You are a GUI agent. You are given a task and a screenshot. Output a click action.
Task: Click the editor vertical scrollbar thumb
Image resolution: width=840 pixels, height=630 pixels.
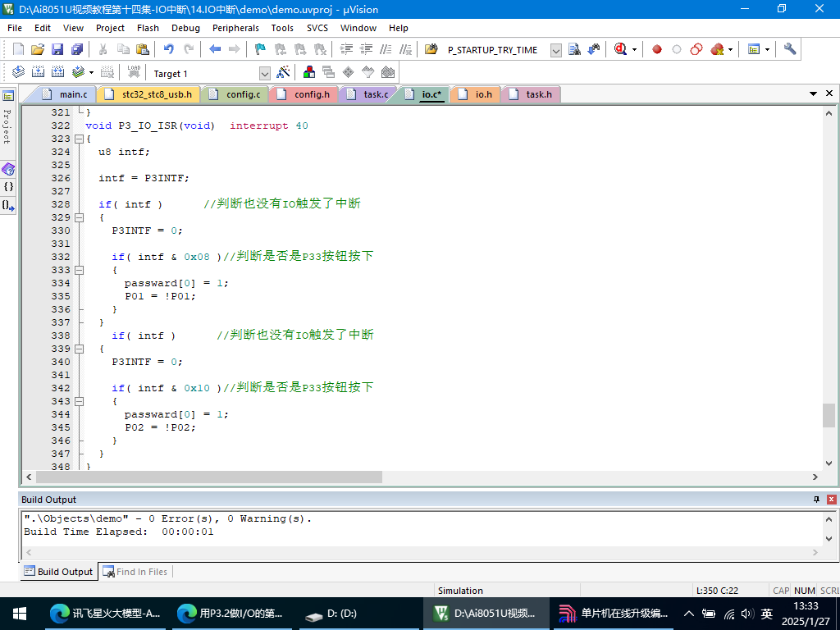tap(829, 416)
